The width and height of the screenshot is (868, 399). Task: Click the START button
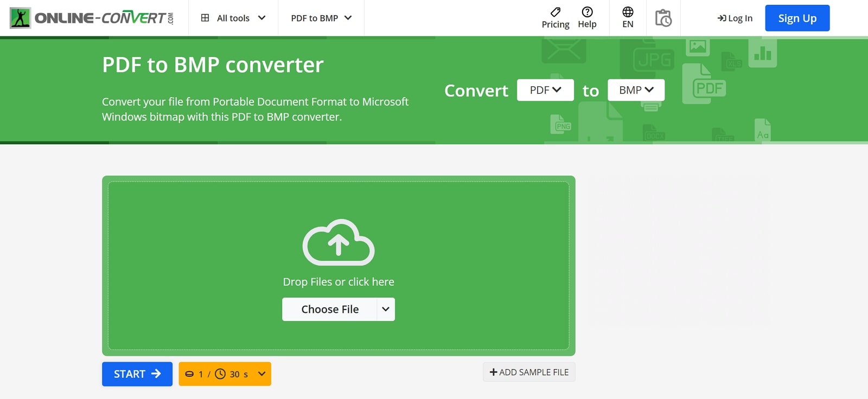click(x=137, y=374)
